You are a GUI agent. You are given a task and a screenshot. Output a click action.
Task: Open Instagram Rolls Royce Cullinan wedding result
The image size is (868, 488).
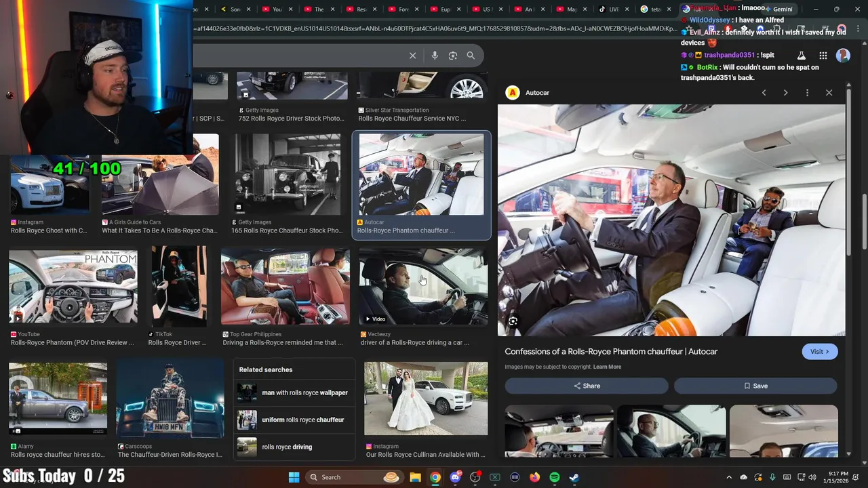426,399
